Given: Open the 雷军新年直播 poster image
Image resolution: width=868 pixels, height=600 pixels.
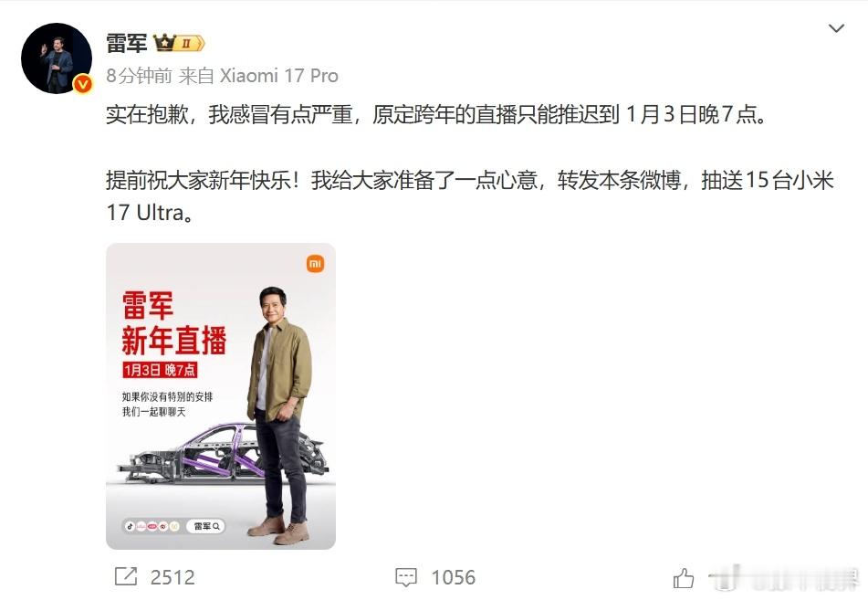Looking at the screenshot, I should pyautogui.click(x=221, y=396).
